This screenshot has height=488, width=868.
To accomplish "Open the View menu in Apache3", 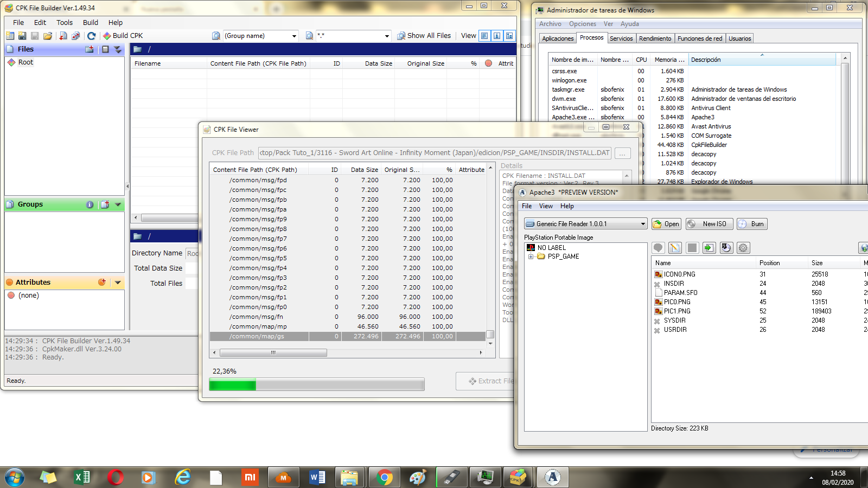I will [546, 206].
